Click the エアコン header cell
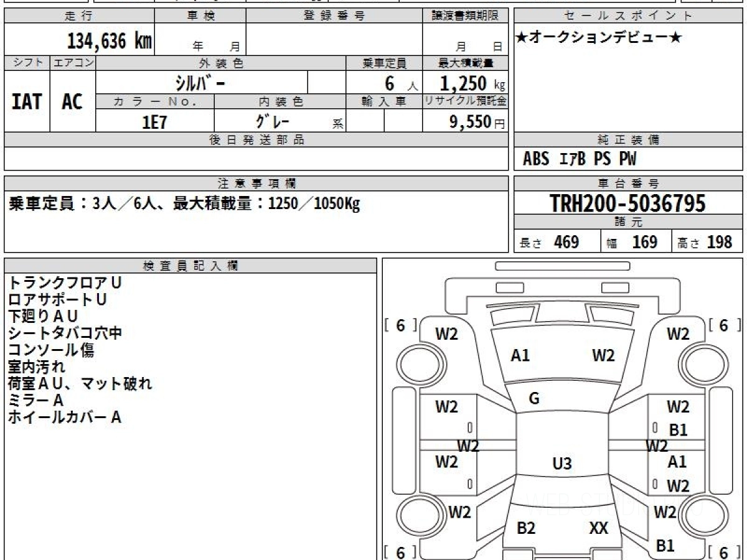Viewport: 747px width, 560px height. coord(73,63)
